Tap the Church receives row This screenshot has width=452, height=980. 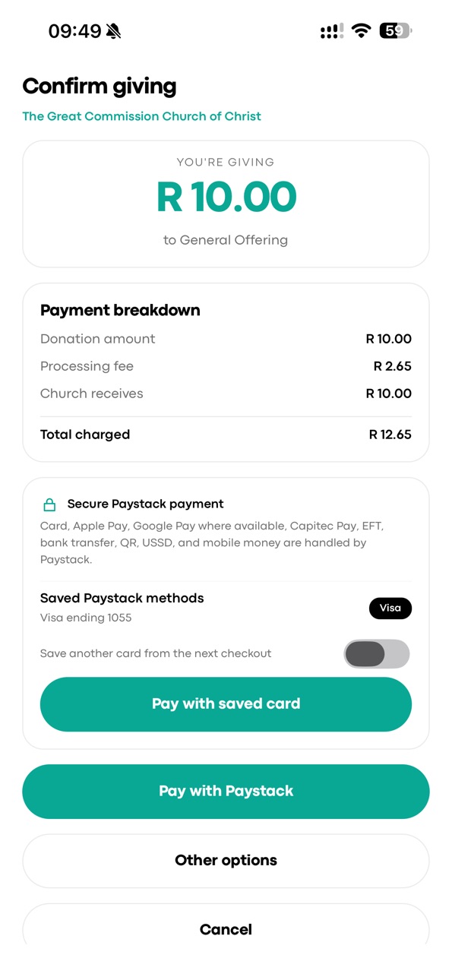226,394
